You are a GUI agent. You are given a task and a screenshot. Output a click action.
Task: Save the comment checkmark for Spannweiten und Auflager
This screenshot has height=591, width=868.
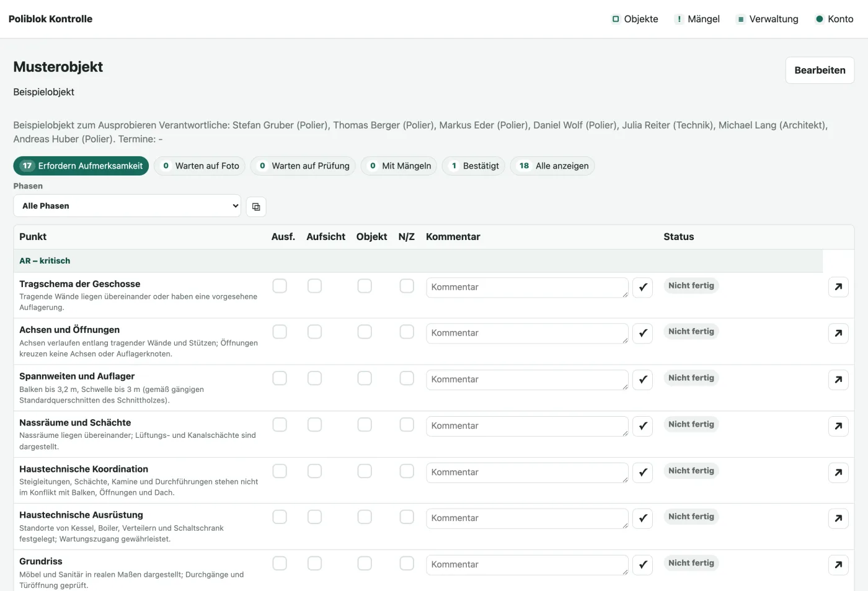point(643,380)
